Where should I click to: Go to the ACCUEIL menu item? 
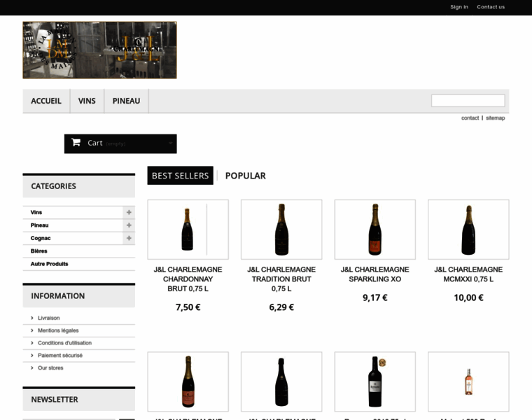(46, 101)
